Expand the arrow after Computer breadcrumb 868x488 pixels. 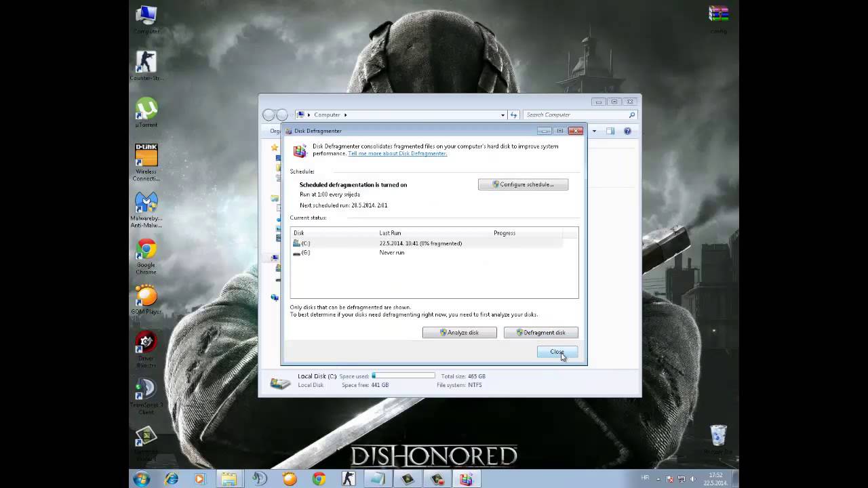pos(345,115)
